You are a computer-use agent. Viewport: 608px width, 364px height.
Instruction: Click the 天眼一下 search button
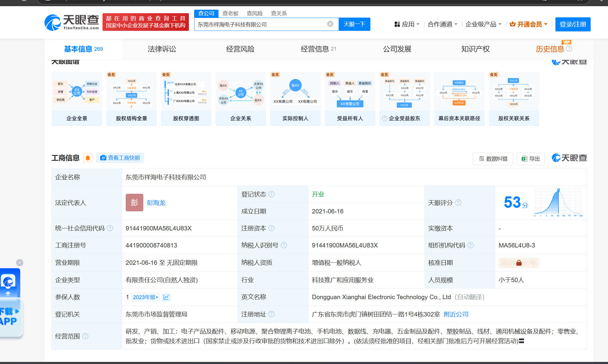[354, 24]
